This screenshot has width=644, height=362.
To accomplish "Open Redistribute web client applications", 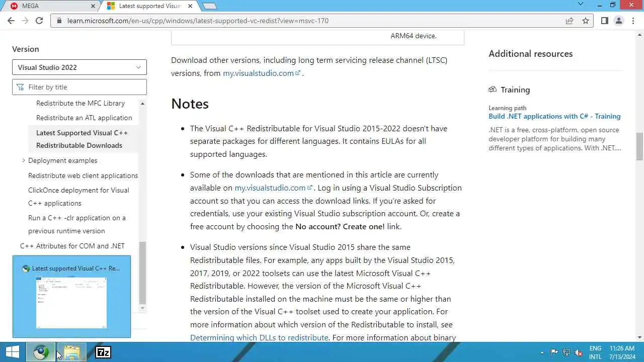I will [83, 175].
